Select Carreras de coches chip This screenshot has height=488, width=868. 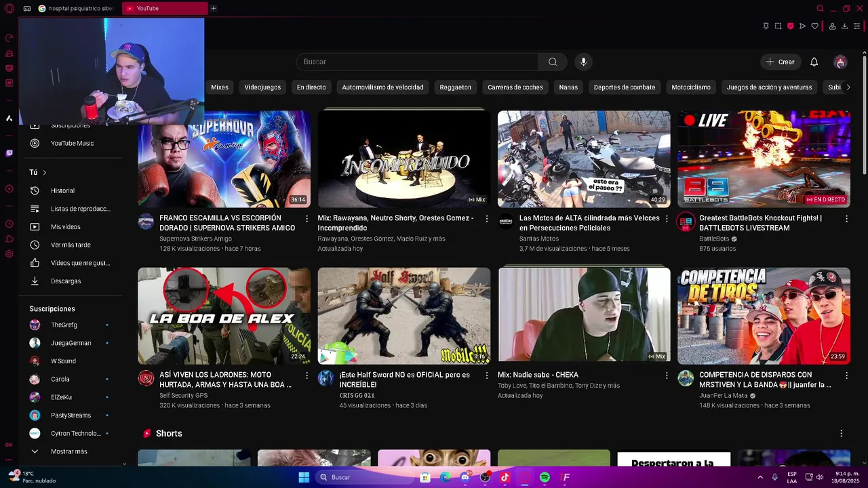[x=515, y=87]
